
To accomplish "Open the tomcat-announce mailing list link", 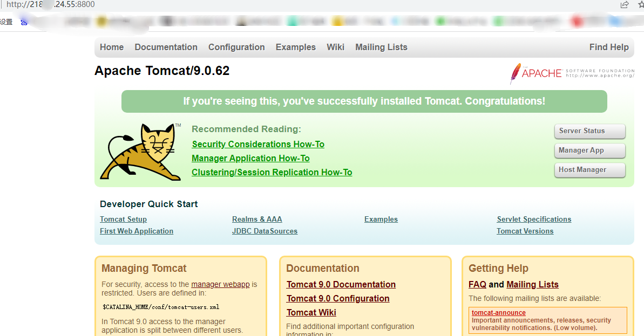I will pyautogui.click(x=499, y=313).
